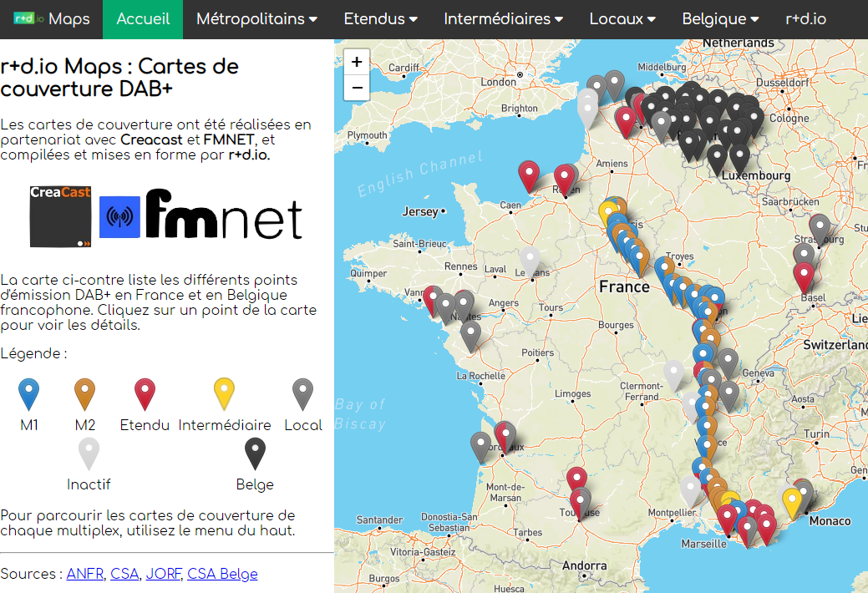The height and width of the screenshot is (593, 868).
Task: Select the inactive white marker near Le Mans
Action: (x=530, y=262)
